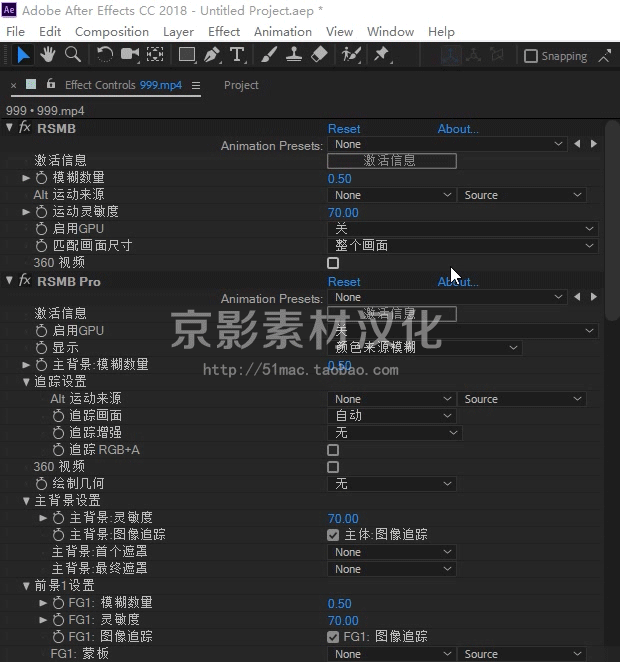Click stopwatch for 模糊数量 in RSMB
620x662 pixels.
[x=41, y=178]
